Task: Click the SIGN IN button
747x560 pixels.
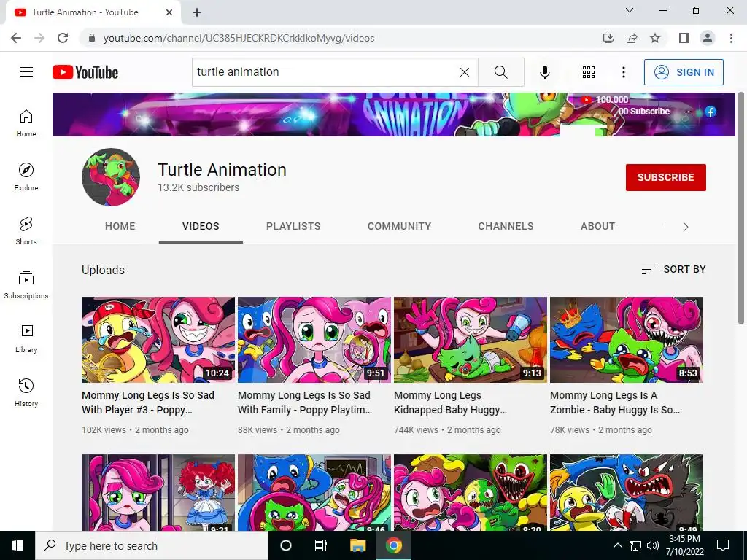Action: coord(684,72)
